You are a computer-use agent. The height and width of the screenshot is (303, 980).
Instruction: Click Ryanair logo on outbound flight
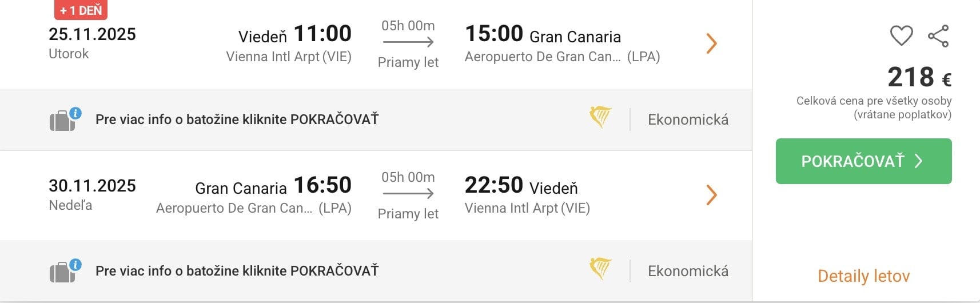(x=600, y=117)
